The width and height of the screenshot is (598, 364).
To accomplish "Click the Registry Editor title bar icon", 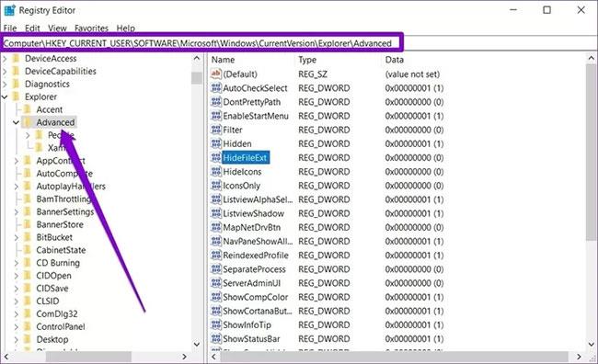I will tap(9, 10).
